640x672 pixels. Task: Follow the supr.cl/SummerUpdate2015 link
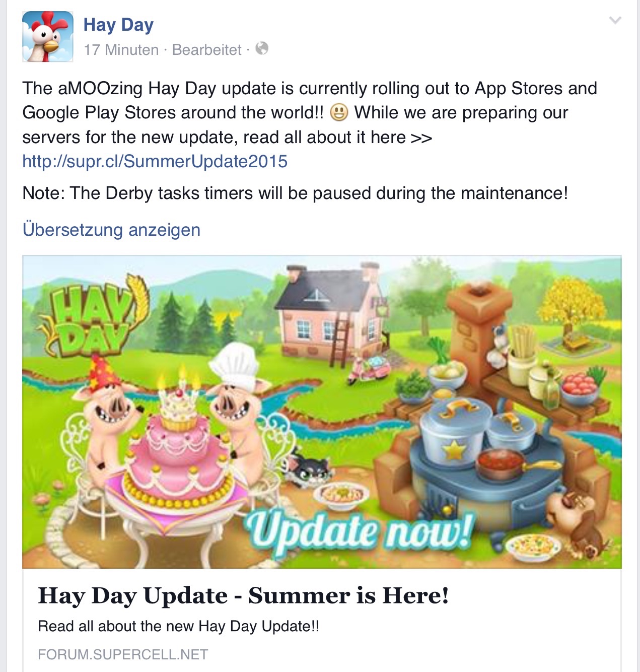[x=155, y=161]
